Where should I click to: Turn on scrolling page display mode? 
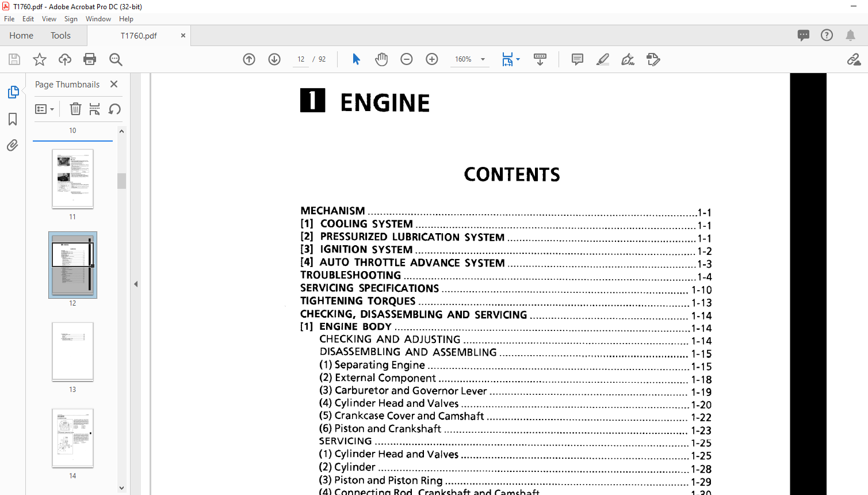point(540,59)
